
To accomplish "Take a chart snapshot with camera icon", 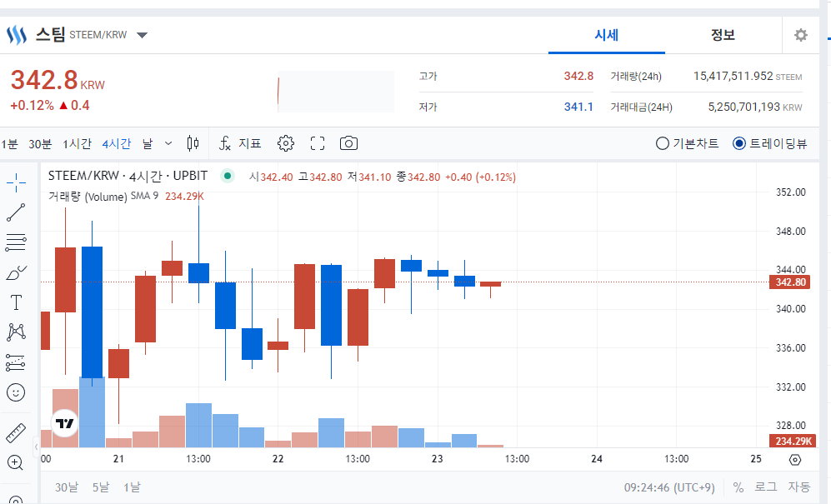I will [348, 143].
